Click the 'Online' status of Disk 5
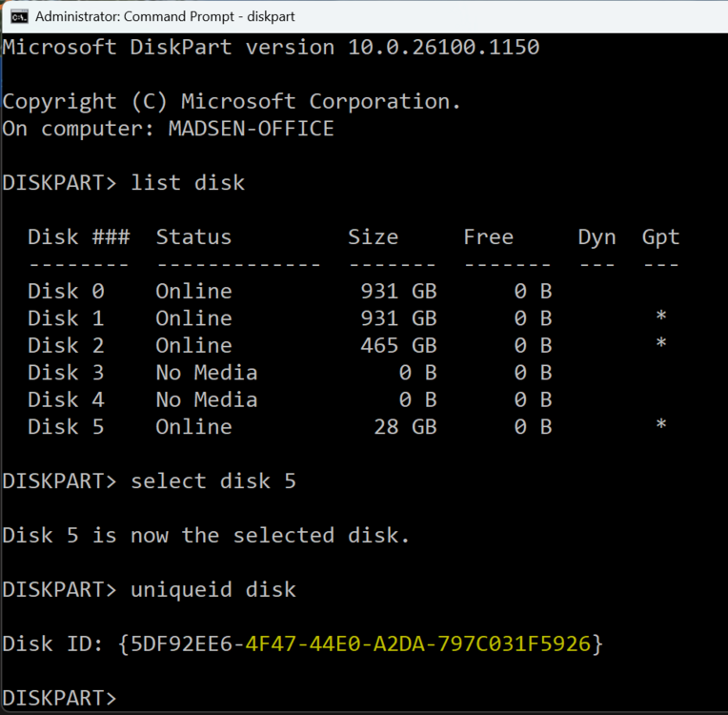 point(193,426)
